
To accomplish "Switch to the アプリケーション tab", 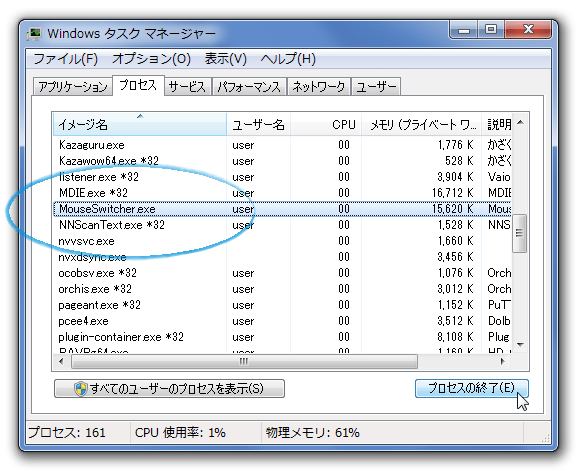I will pos(73,87).
